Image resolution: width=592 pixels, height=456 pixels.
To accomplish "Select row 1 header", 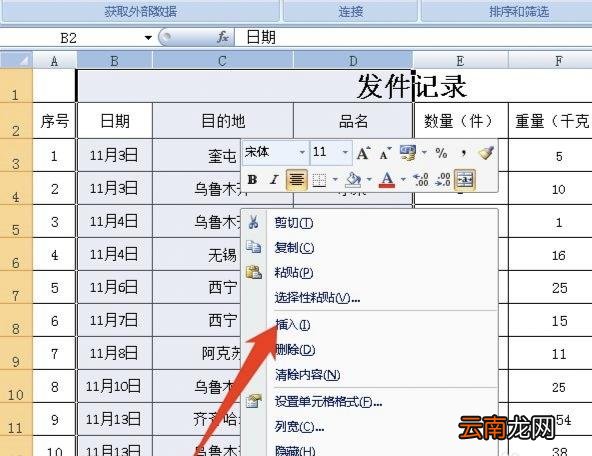I will (16, 86).
